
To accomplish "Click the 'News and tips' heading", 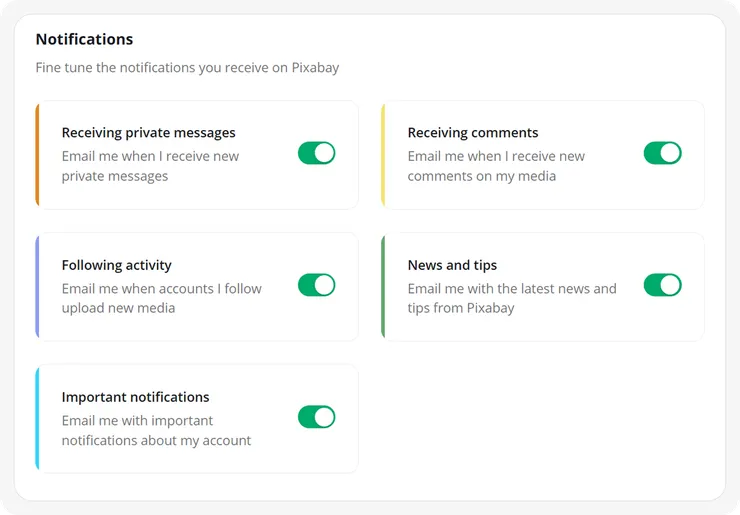I will point(452,265).
